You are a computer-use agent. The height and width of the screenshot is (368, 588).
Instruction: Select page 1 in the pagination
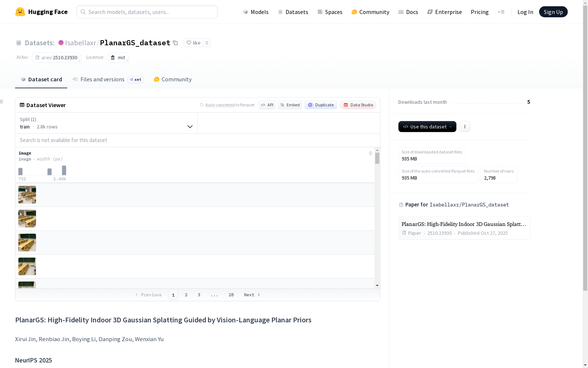click(173, 295)
